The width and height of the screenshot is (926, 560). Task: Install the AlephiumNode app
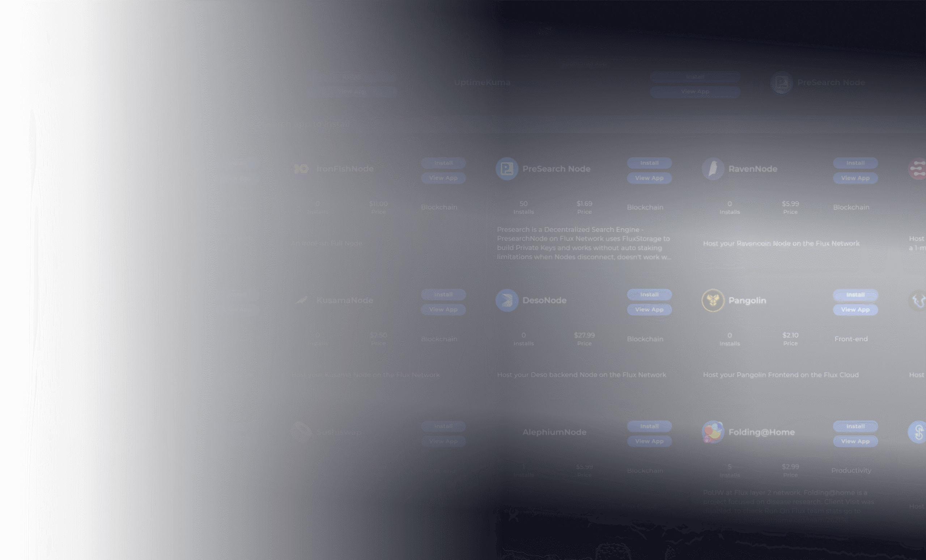tap(649, 426)
